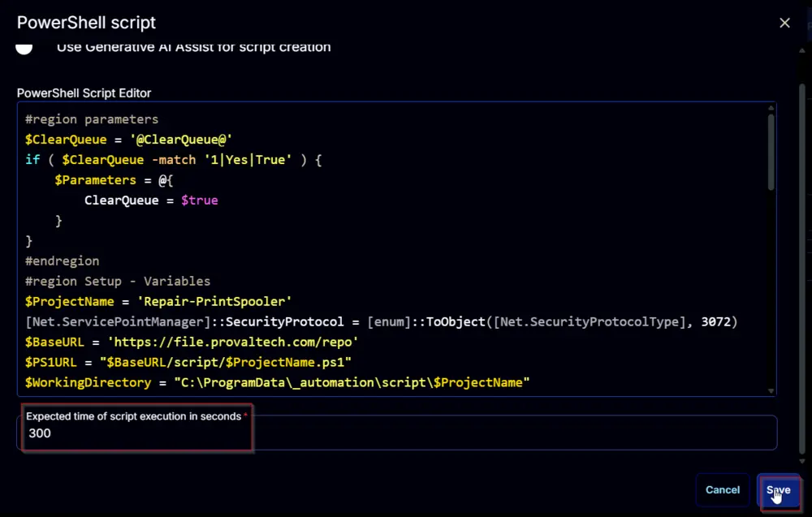Image resolution: width=812 pixels, height=517 pixels.
Task: Click '#region Setup - Variables' line
Action: pos(118,281)
